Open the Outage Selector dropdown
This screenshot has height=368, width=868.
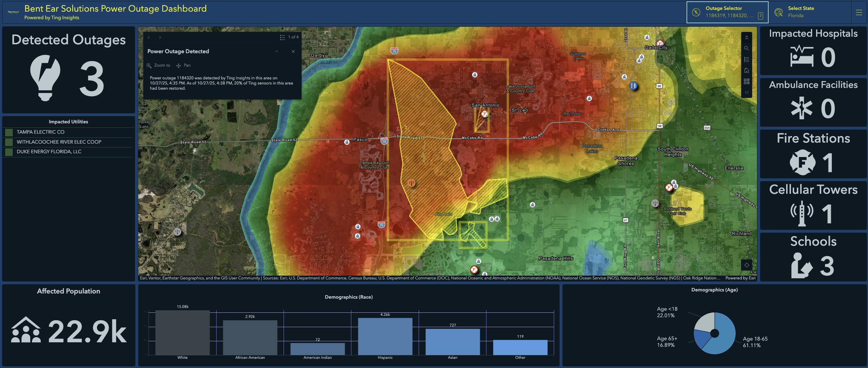pyautogui.click(x=727, y=12)
